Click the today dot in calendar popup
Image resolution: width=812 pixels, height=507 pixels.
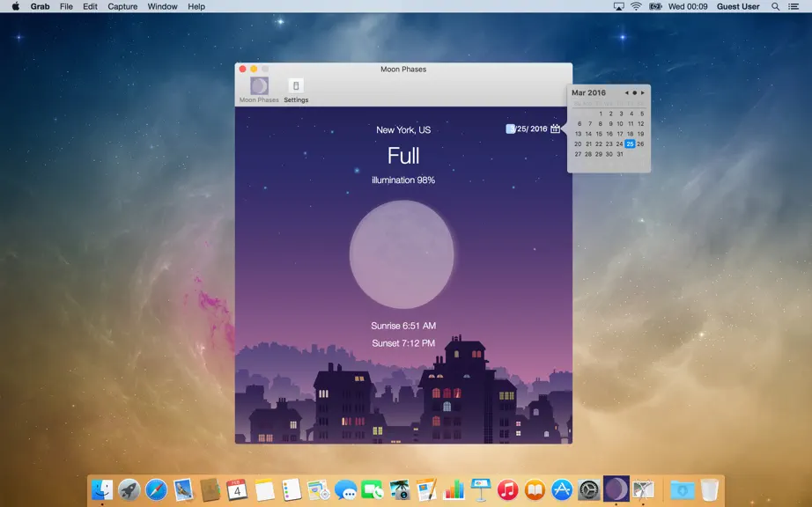pyautogui.click(x=634, y=92)
